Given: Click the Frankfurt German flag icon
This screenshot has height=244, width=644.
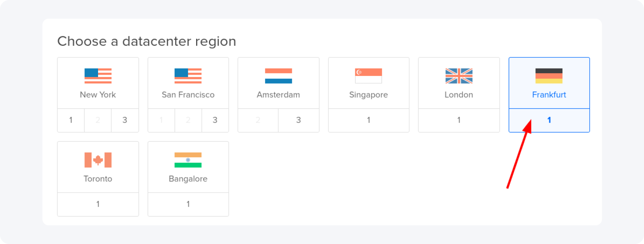Looking at the screenshot, I should 549,76.
